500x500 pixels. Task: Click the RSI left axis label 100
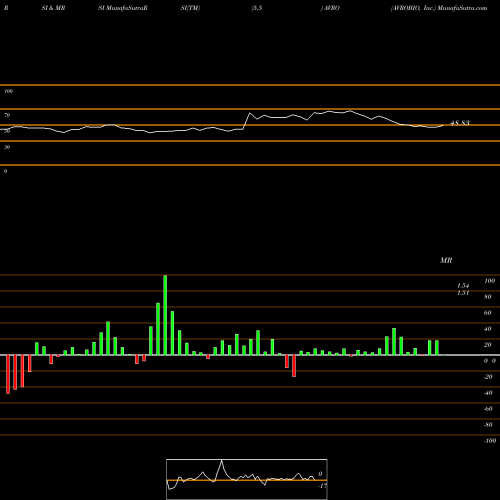pos(8,91)
